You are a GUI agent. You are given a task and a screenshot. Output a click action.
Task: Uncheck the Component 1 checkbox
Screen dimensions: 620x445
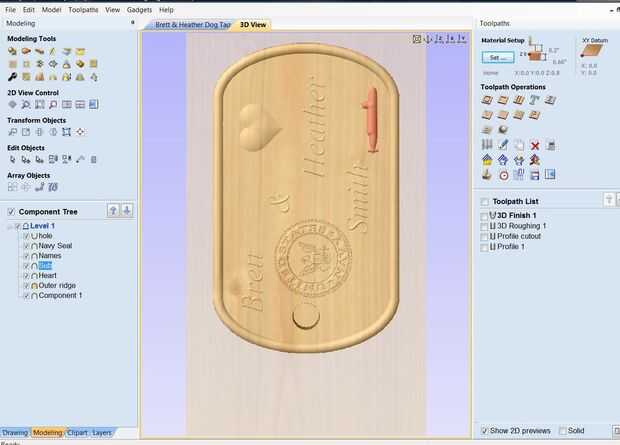(x=26, y=295)
